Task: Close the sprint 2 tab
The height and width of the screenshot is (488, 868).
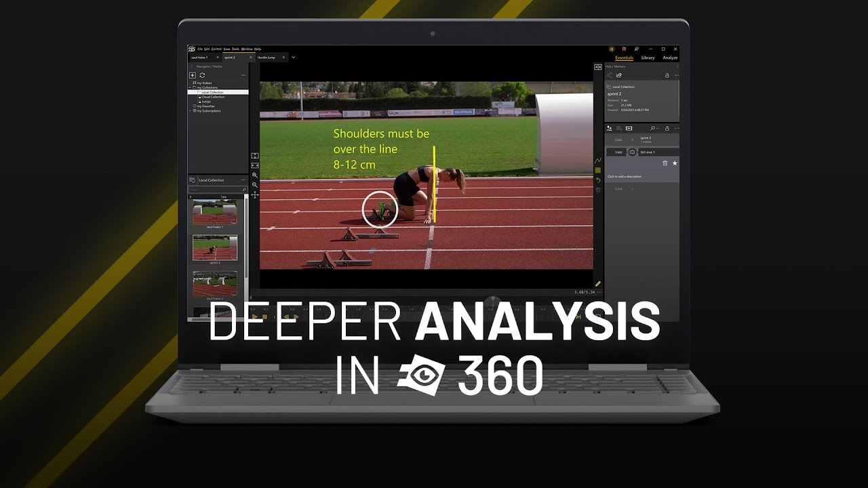Action: (251, 58)
